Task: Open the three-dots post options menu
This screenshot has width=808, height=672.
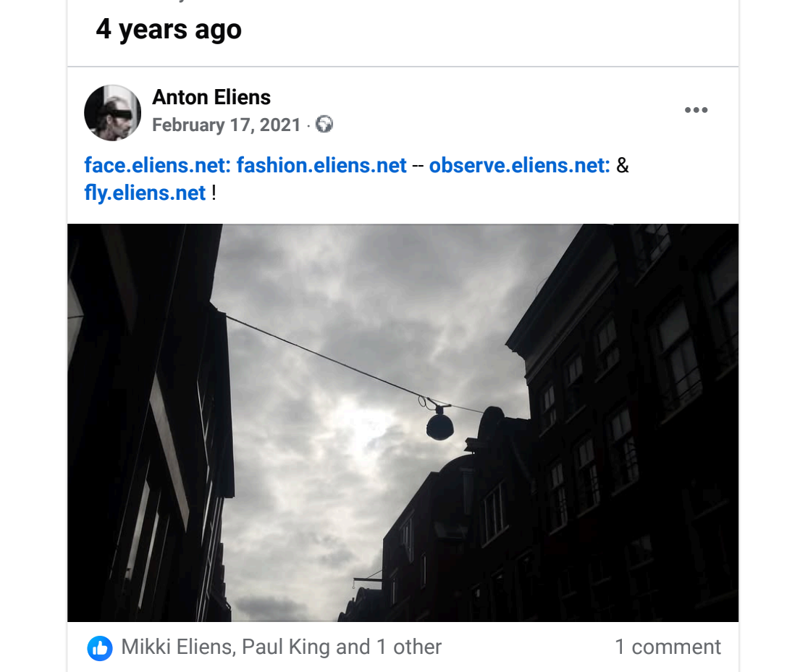Action: tap(696, 110)
